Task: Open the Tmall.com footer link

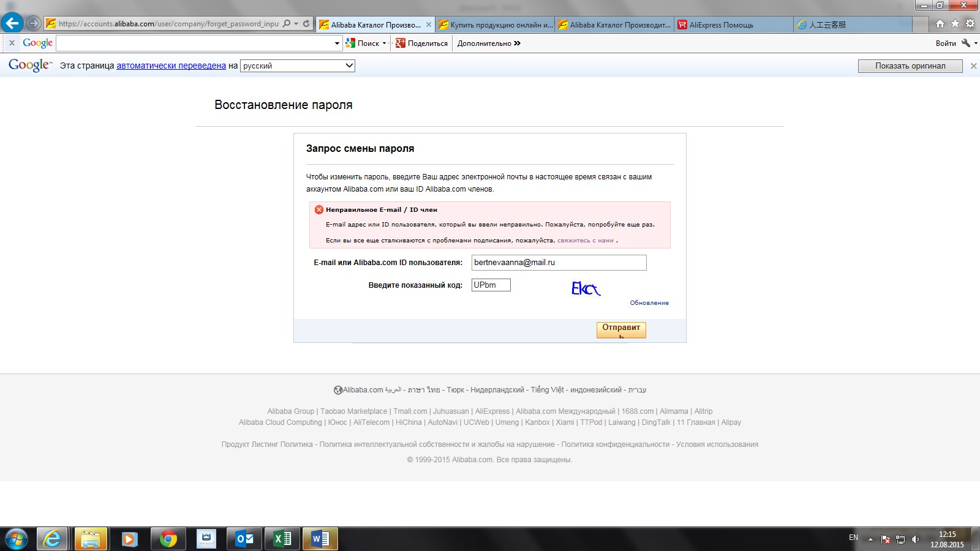Action: click(x=410, y=411)
